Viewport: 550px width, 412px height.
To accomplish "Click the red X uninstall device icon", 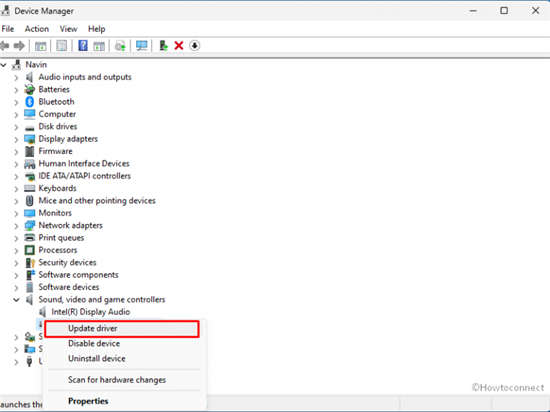I will [x=179, y=46].
